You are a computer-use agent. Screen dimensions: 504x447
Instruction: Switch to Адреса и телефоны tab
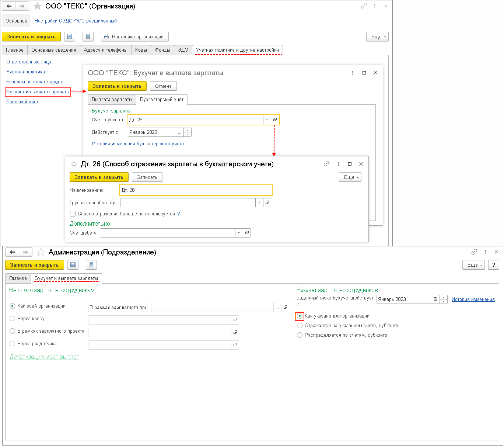(106, 50)
